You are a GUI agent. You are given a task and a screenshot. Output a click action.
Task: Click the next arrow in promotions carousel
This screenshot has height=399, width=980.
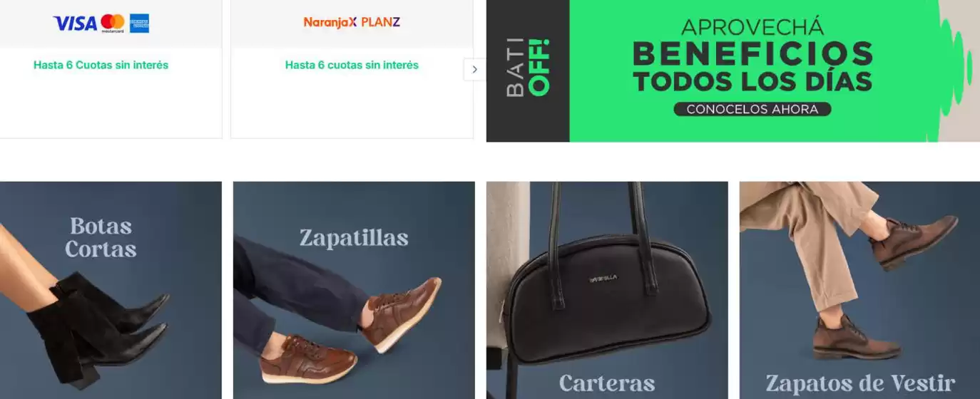pyautogui.click(x=475, y=69)
